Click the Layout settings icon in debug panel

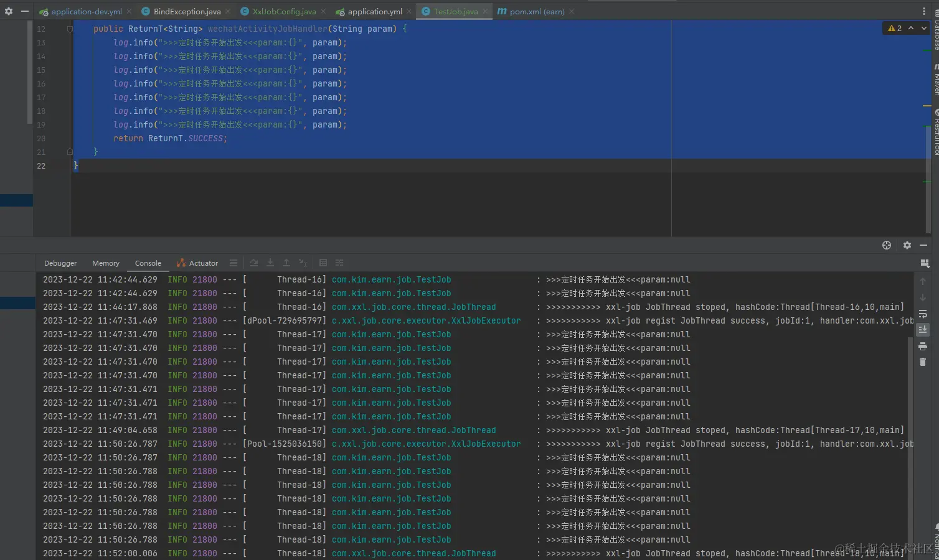(925, 263)
